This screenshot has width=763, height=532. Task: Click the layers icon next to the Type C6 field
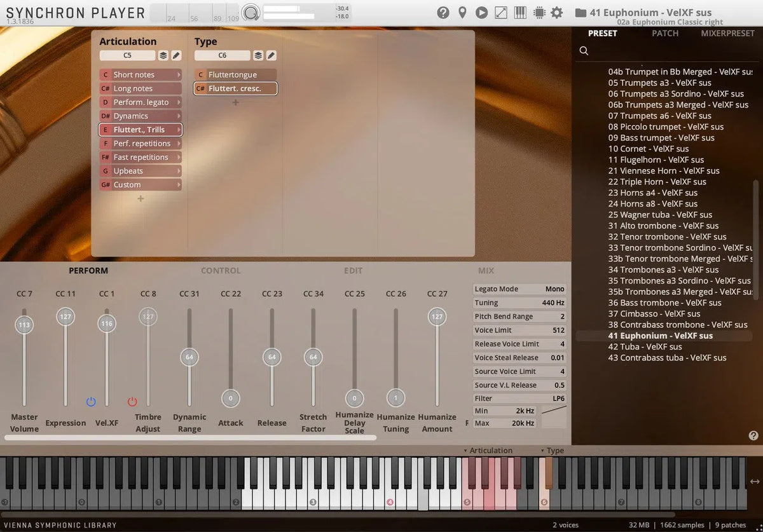click(258, 55)
